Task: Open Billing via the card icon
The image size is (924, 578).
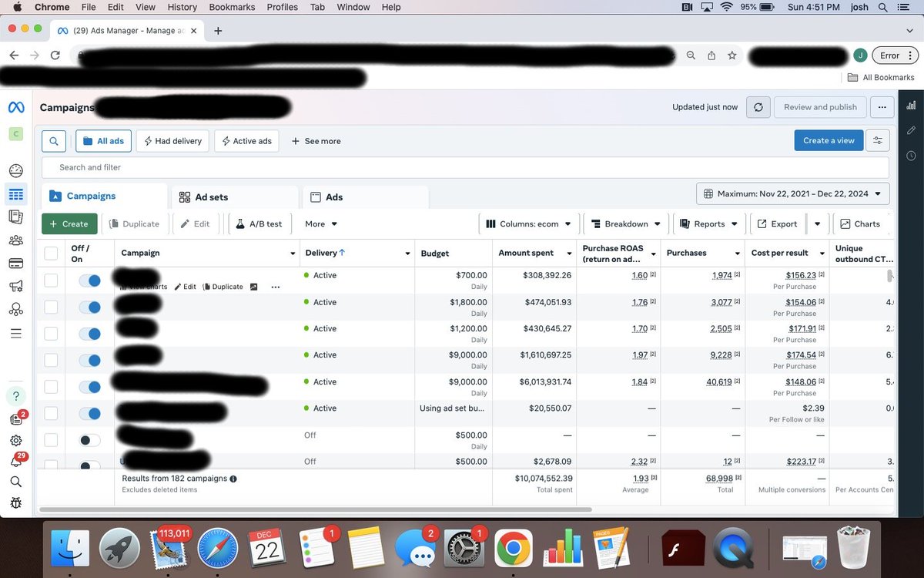Action: (x=15, y=263)
